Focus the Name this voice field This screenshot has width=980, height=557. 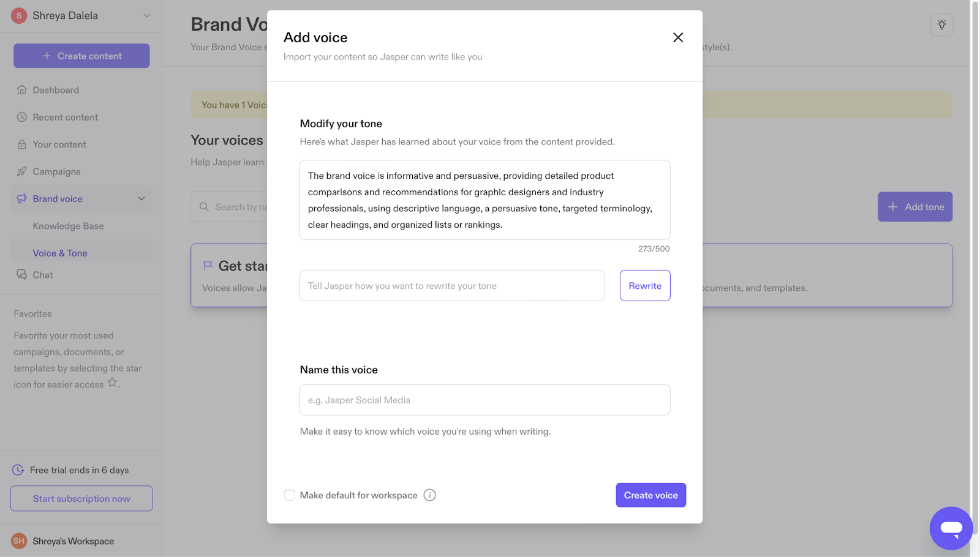click(484, 400)
